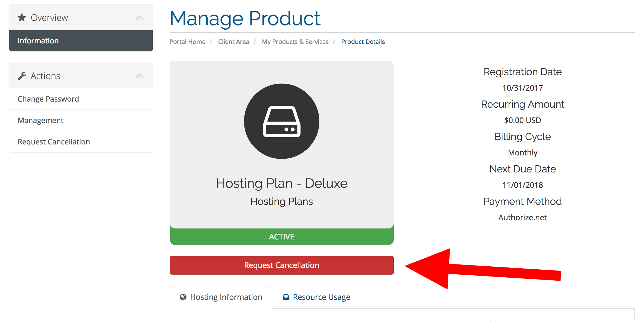Click the Product Details breadcrumb
The height and width of the screenshot is (321, 644).
pos(363,42)
